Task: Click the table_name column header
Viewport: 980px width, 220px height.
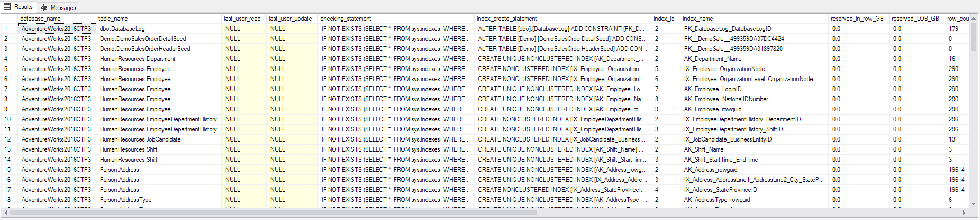Action: 159,19
